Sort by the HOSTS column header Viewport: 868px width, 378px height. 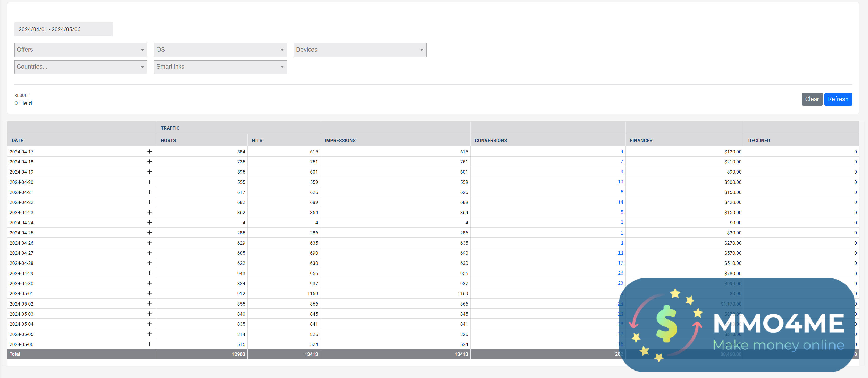(x=168, y=141)
